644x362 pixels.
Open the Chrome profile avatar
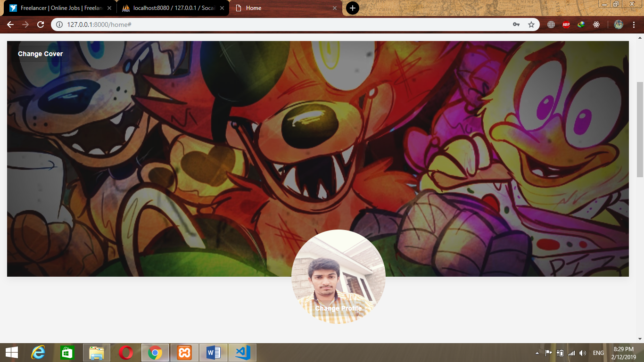point(619,25)
